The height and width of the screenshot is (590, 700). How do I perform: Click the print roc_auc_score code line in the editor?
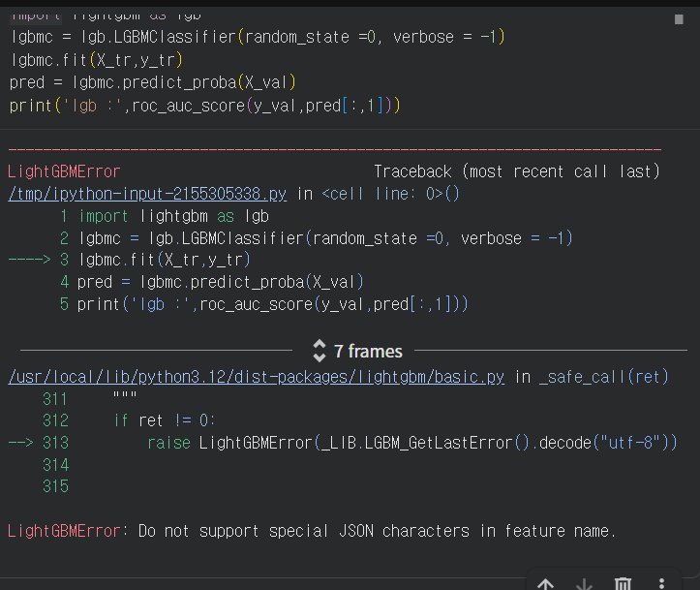205,106
